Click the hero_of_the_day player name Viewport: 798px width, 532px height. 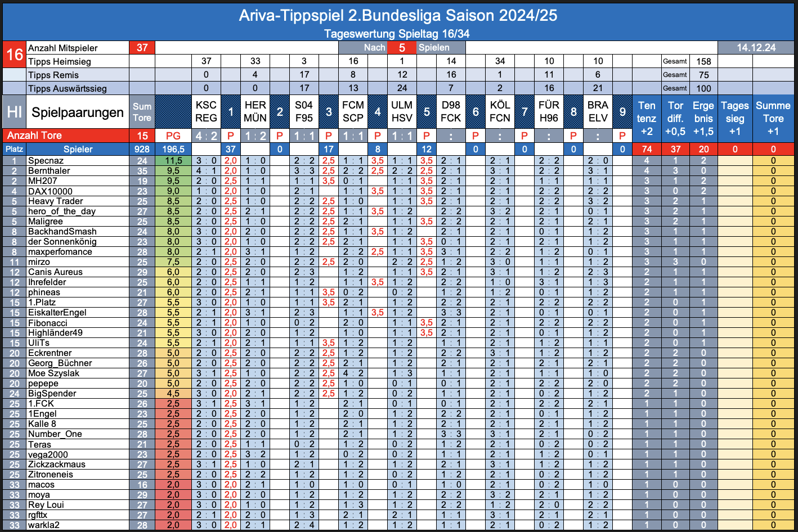pyautogui.click(x=78, y=211)
